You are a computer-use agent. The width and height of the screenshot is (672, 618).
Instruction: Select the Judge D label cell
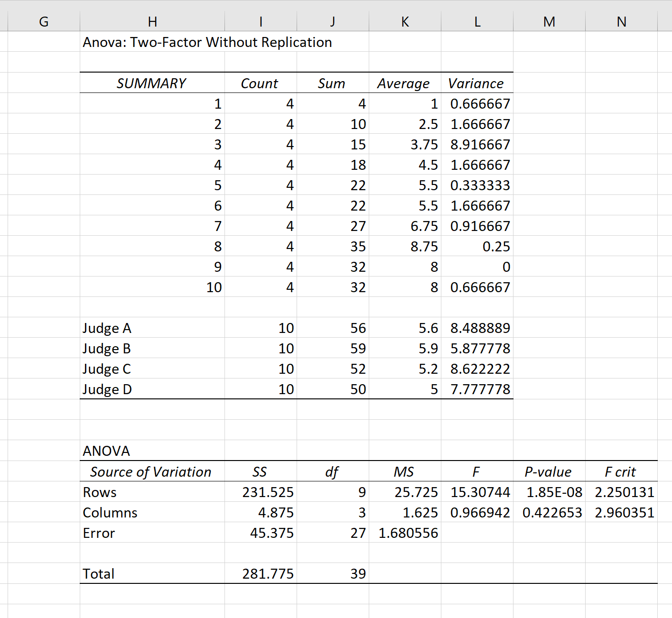click(152, 389)
